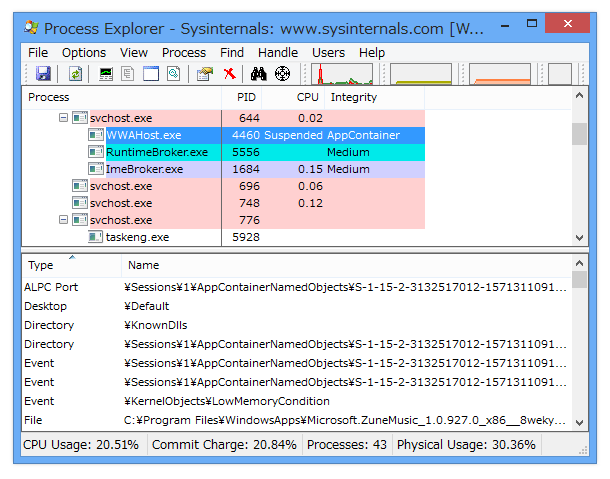Click handle list scrollbar down arrow
This screenshot has width=610, height=479.
click(579, 423)
